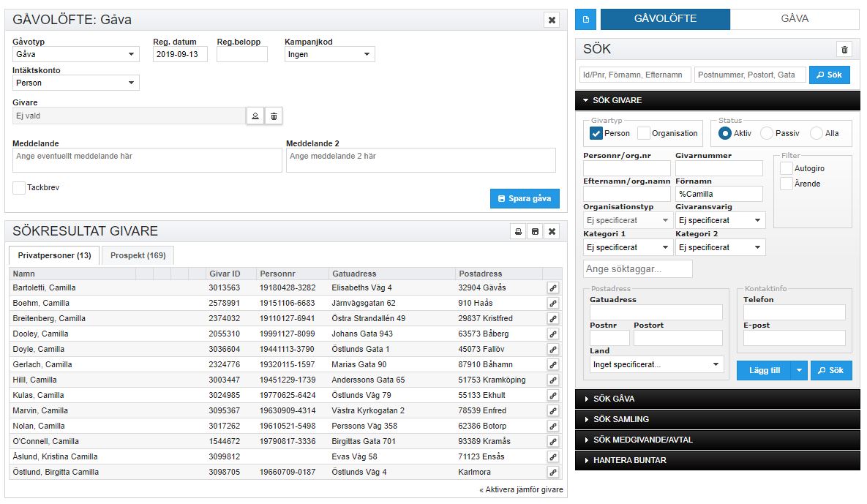867x504 pixels.
Task: Switch to the GÅVOLÖFTE tab
Action: pyautogui.click(x=665, y=19)
